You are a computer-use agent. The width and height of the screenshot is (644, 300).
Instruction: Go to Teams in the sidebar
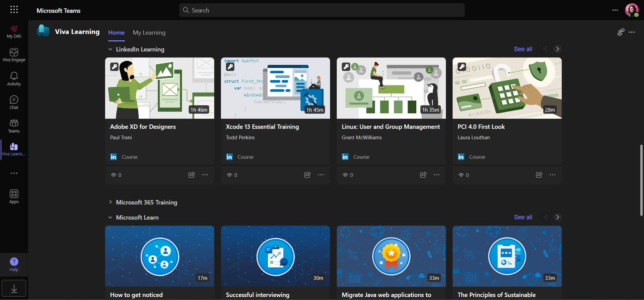[14, 126]
